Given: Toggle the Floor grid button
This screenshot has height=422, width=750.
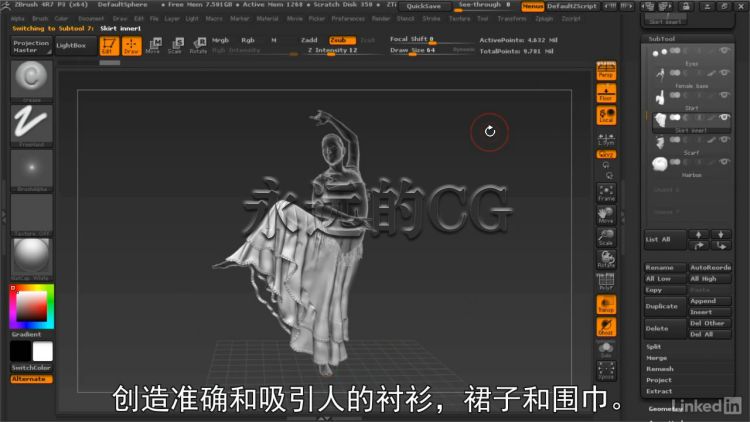Looking at the screenshot, I should [606, 93].
